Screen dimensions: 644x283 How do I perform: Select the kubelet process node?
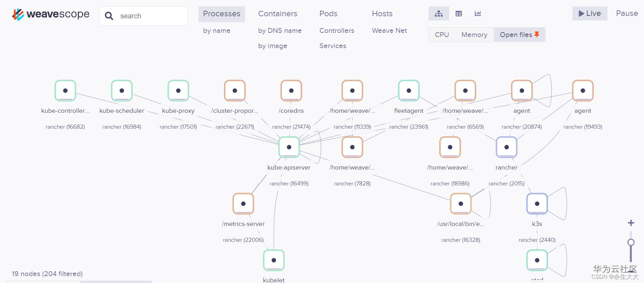(274, 260)
